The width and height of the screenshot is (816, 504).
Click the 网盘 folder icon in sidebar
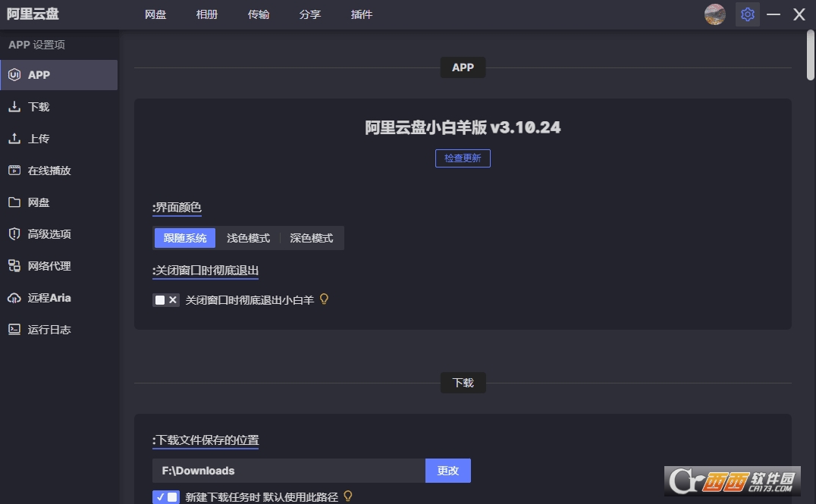click(x=14, y=202)
